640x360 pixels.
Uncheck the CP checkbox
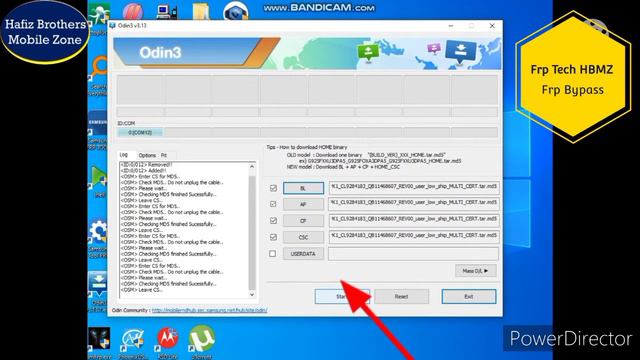click(x=273, y=220)
